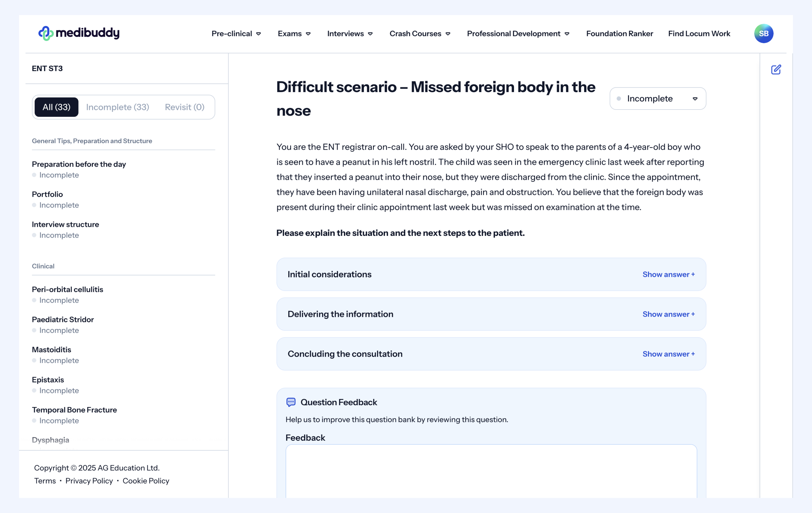This screenshot has width=812, height=513.
Task: Click the Crash Courses chevron arrow
Action: point(448,34)
